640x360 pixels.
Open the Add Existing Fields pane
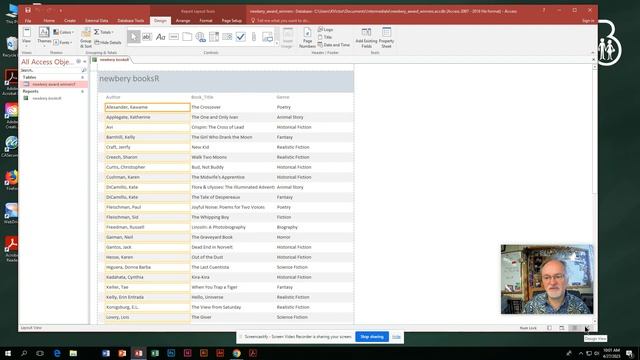366,38
